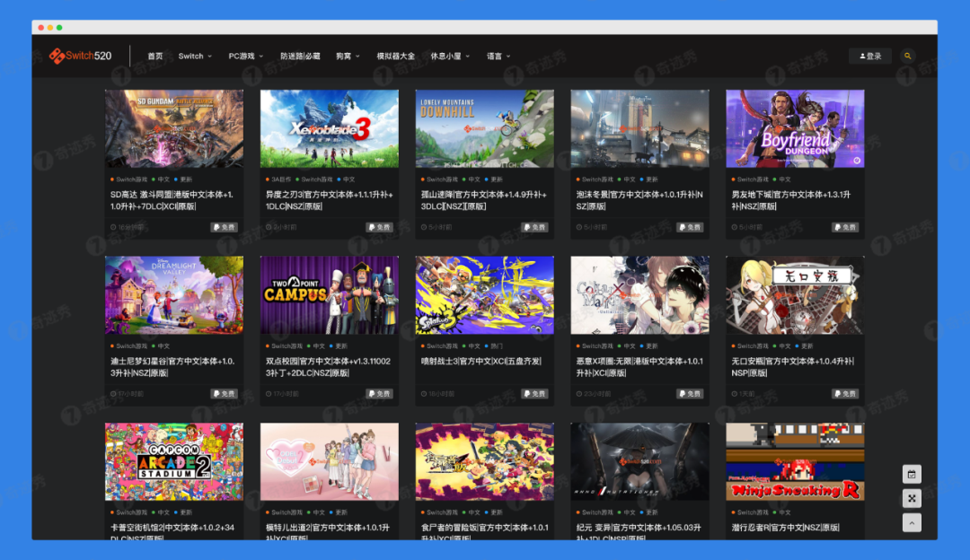Open title link 孤山速降 官方中文
The width and height of the screenshot is (970, 560).
(x=484, y=200)
